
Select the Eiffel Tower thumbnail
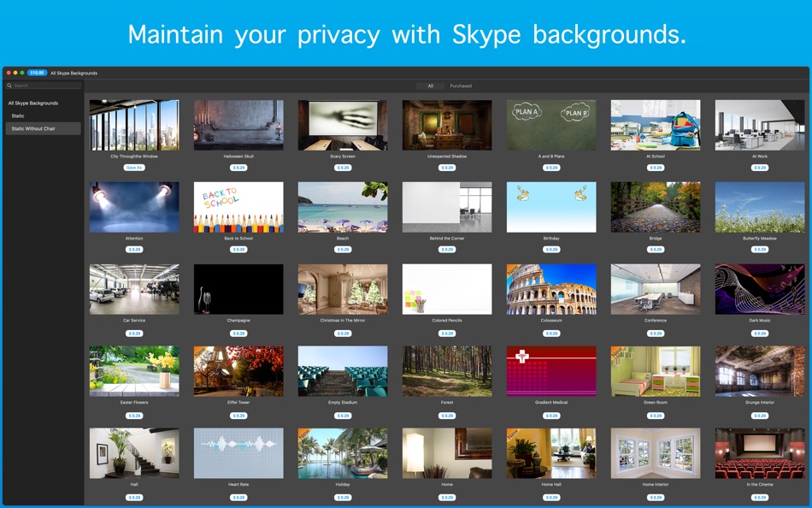[238, 371]
